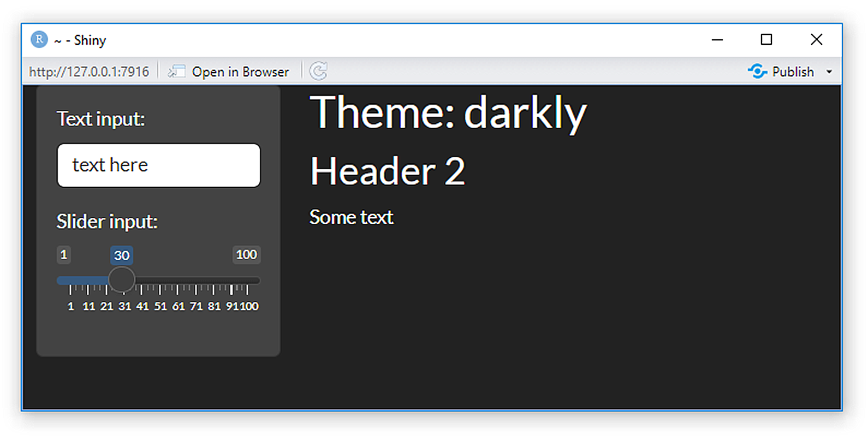868x441 pixels.
Task: Open in Browser button
Action: click(228, 71)
